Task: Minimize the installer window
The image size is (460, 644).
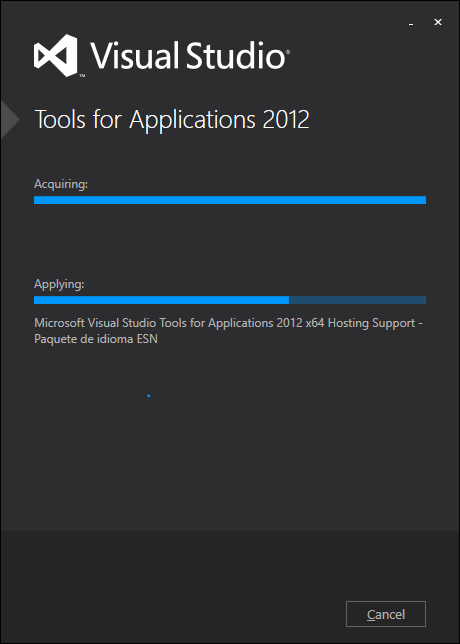Action: click(x=411, y=23)
